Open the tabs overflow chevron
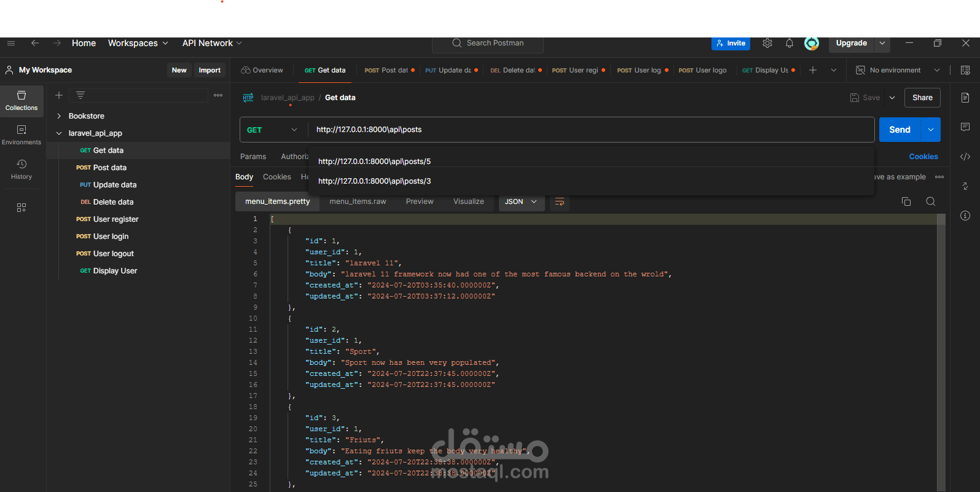980x492 pixels. [x=834, y=70]
